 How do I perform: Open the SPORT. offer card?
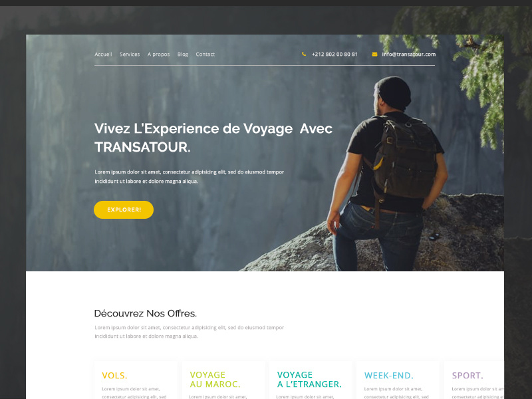click(x=474, y=380)
